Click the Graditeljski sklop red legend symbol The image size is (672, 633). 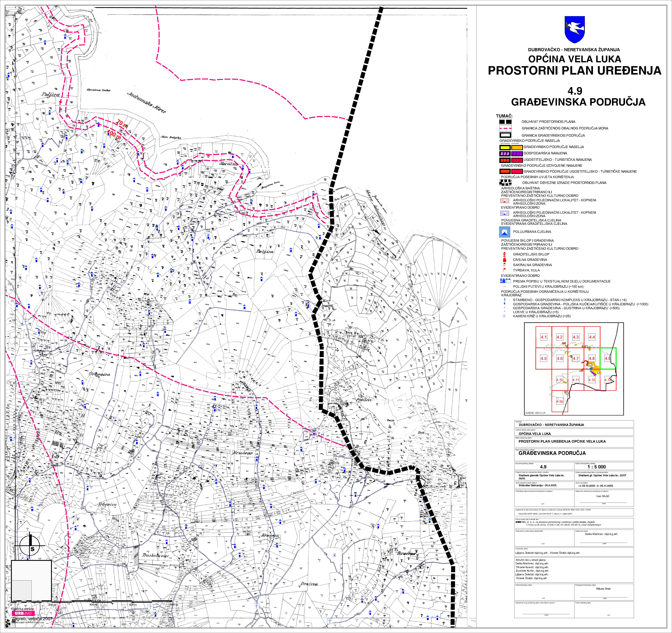coord(504,254)
